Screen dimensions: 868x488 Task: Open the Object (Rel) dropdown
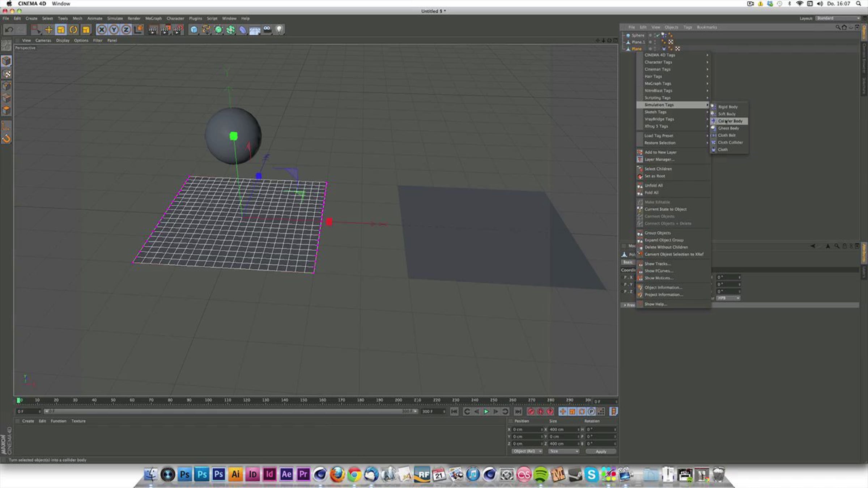527,451
